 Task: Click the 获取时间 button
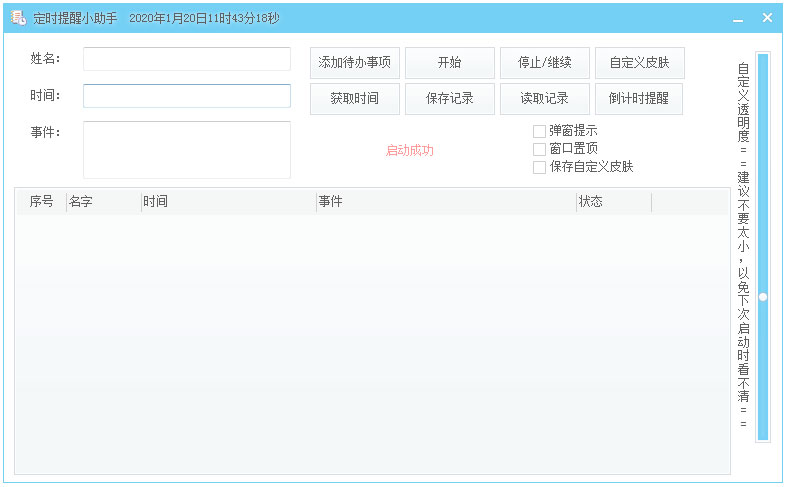(355, 99)
